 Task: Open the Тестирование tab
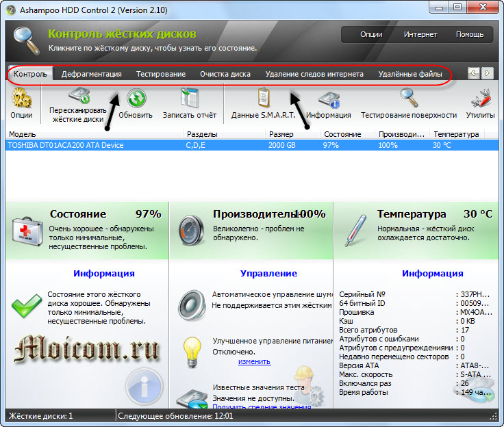161,74
